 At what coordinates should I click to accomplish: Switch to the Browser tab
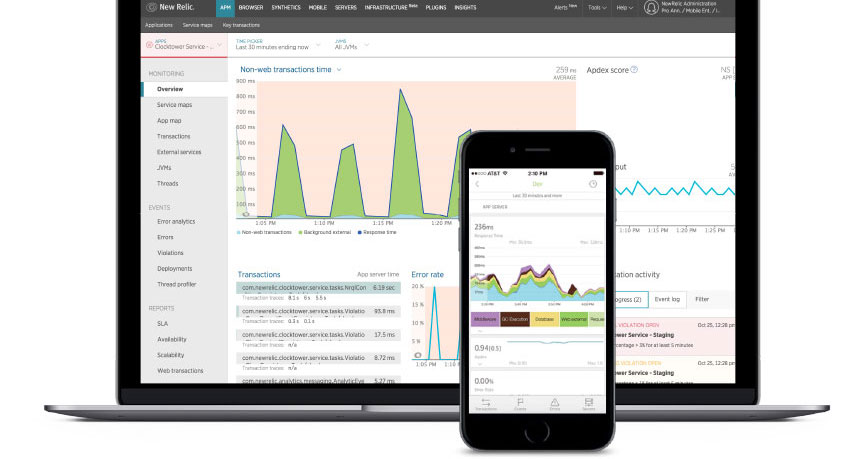tap(251, 8)
